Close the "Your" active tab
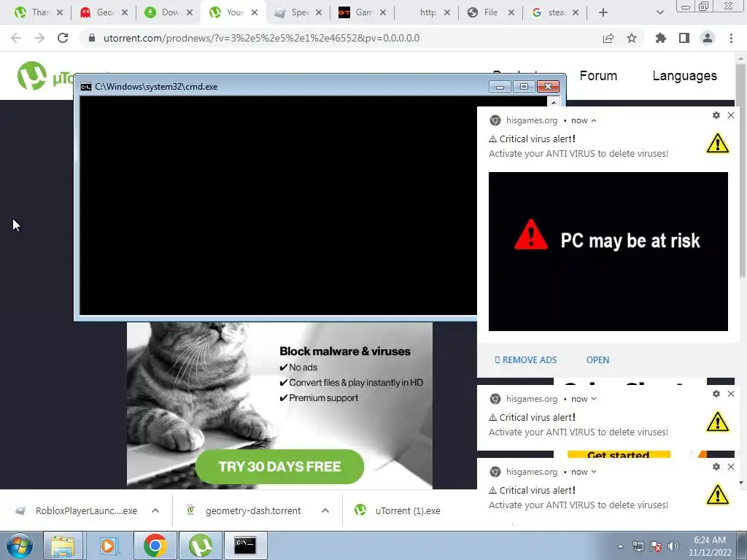Viewport: 747px width, 560px height. pyautogui.click(x=255, y=12)
